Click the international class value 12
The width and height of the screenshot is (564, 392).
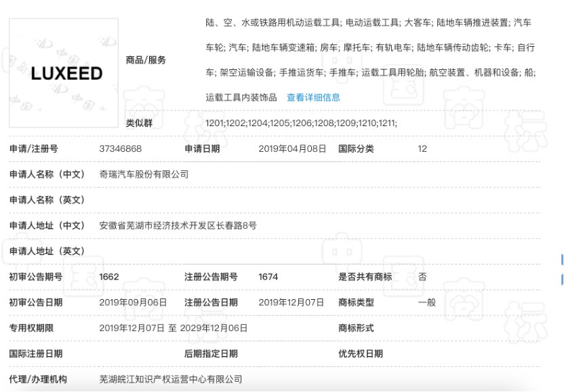[x=422, y=149]
